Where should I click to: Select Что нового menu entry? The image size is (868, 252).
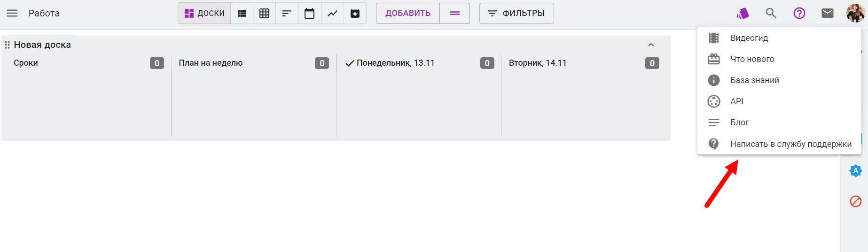[x=779, y=59]
